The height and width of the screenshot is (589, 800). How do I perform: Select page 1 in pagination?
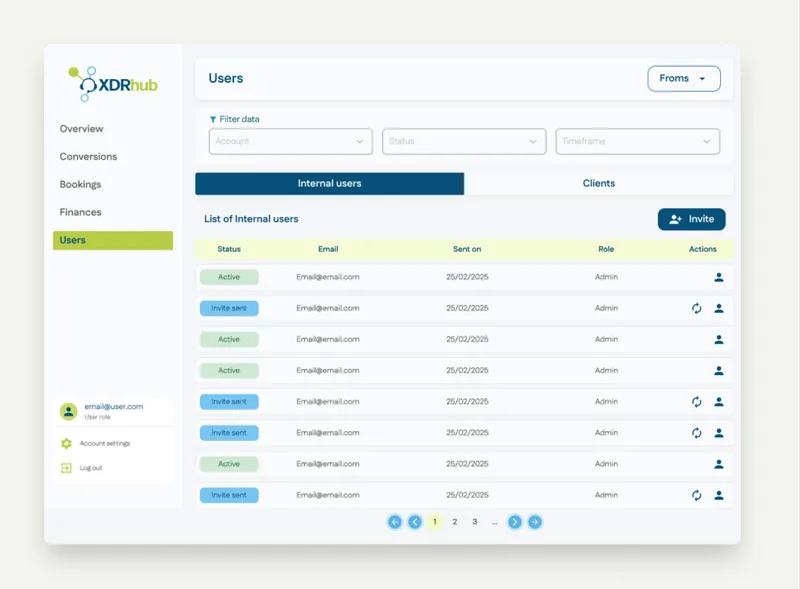click(435, 522)
